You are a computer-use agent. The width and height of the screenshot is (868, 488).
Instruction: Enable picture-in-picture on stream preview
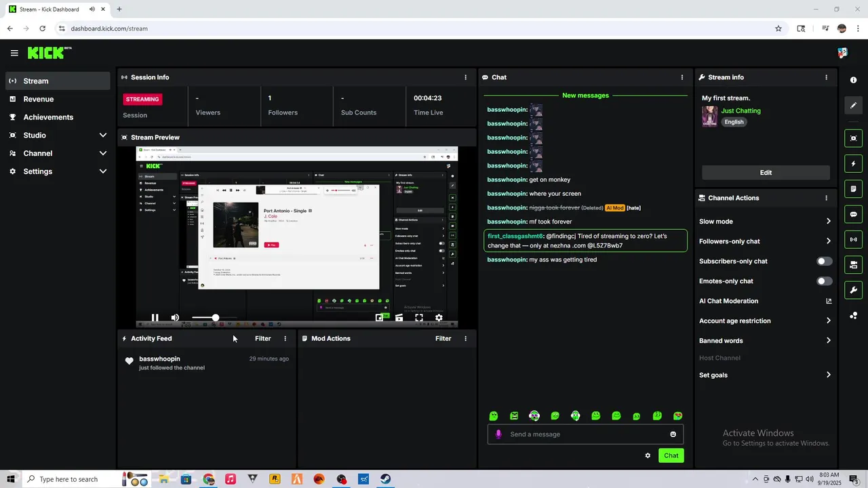[380, 317]
